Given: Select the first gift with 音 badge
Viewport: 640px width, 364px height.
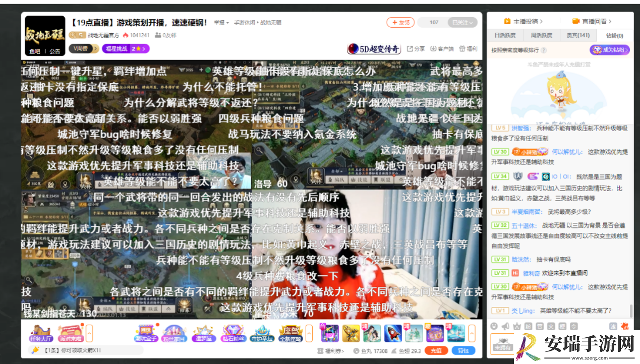Looking at the screenshot, I should click(x=330, y=333).
